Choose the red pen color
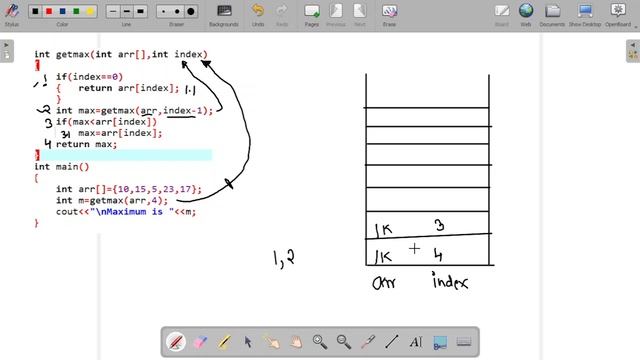640x360 pixels. (49, 11)
